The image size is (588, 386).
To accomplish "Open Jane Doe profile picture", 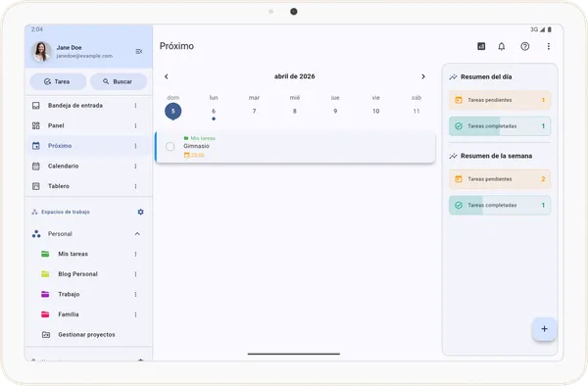I will (41, 51).
